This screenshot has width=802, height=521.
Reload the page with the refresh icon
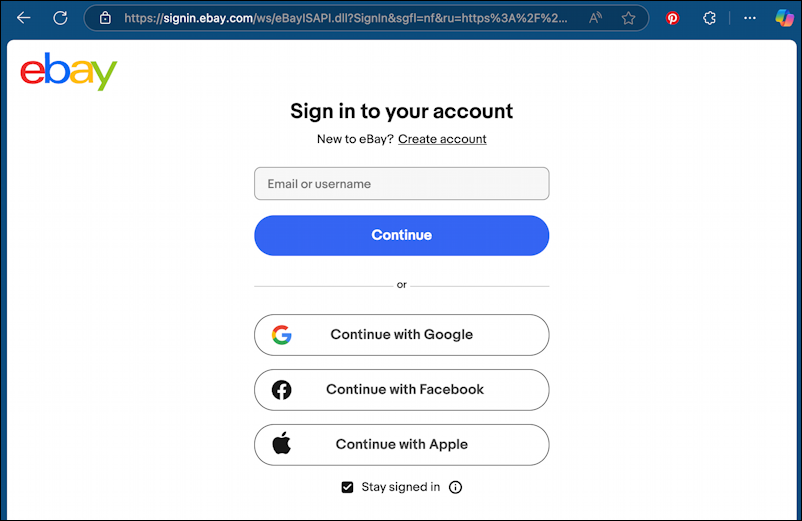click(60, 18)
